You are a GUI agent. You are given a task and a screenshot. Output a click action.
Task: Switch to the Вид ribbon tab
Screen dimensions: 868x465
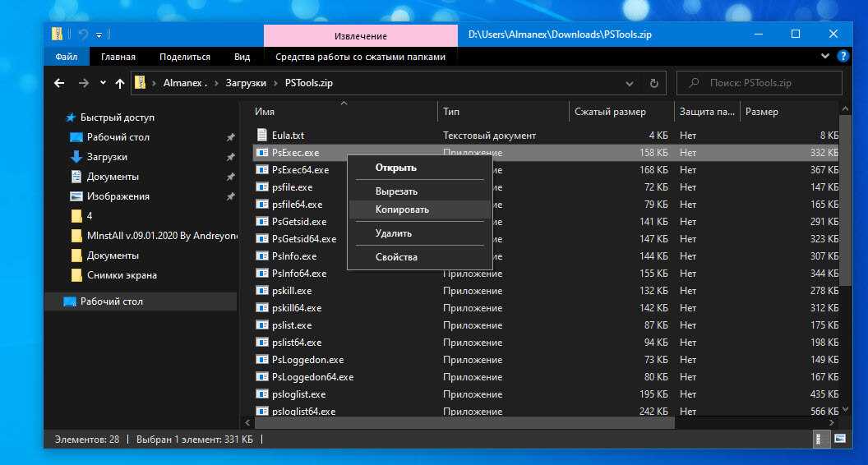pyautogui.click(x=242, y=57)
